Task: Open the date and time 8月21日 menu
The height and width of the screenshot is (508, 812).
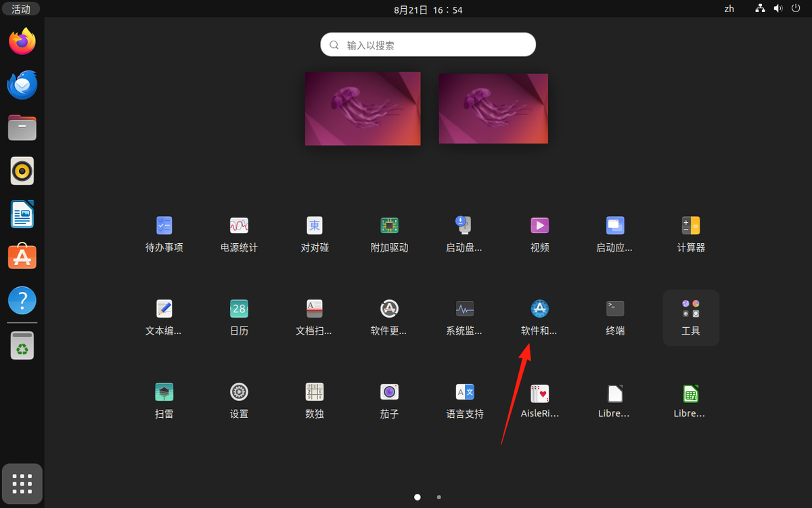Action: click(x=428, y=9)
